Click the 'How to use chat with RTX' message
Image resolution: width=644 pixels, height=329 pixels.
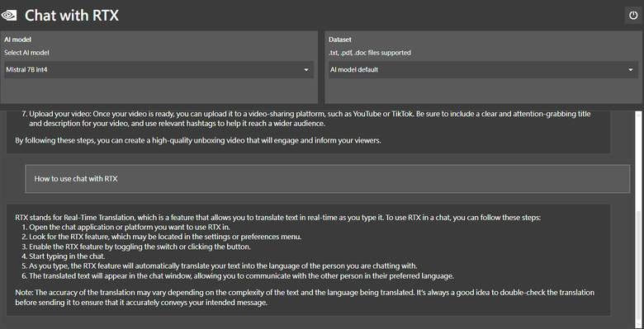[327, 179]
